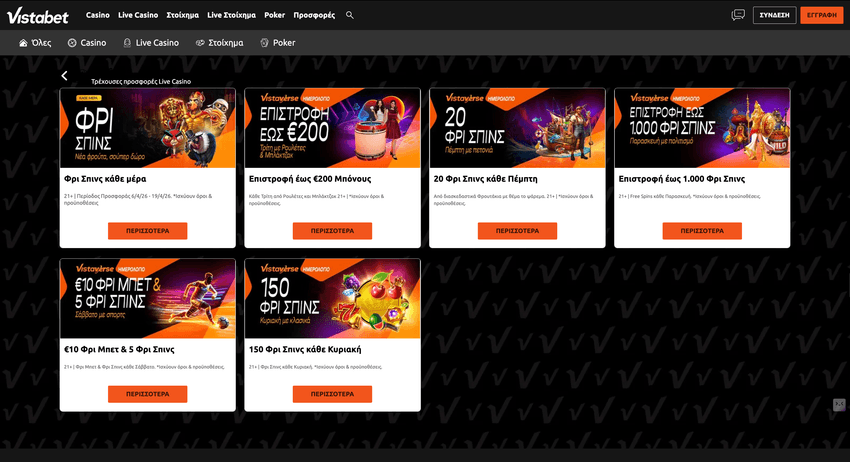Select the Όλες offers tab
850x462 pixels.
[35, 43]
